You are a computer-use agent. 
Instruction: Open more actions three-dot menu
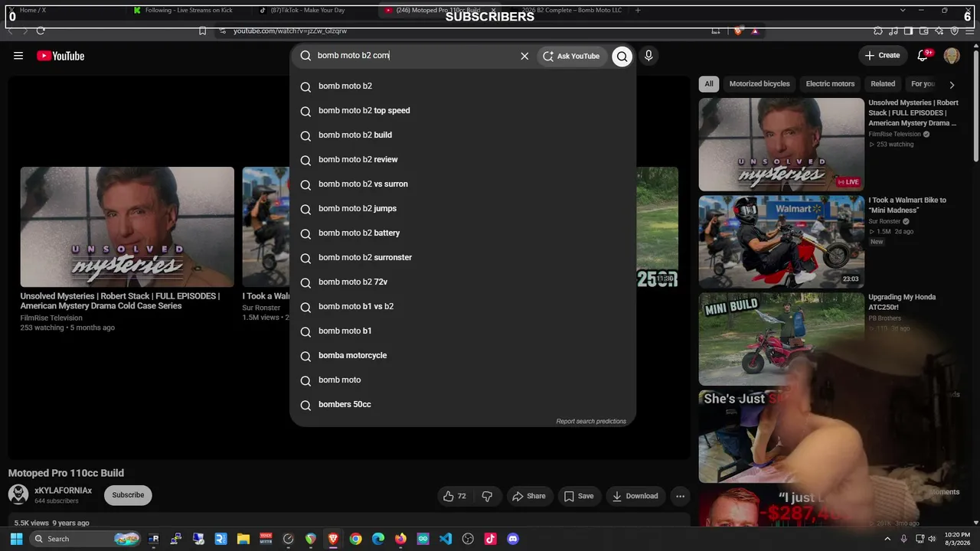680,496
